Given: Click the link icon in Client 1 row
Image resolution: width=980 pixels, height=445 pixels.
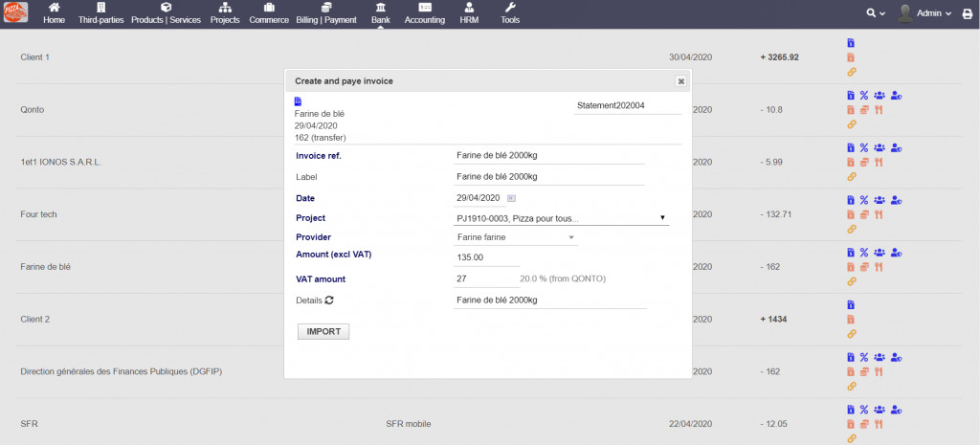Looking at the screenshot, I should (x=852, y=72).
